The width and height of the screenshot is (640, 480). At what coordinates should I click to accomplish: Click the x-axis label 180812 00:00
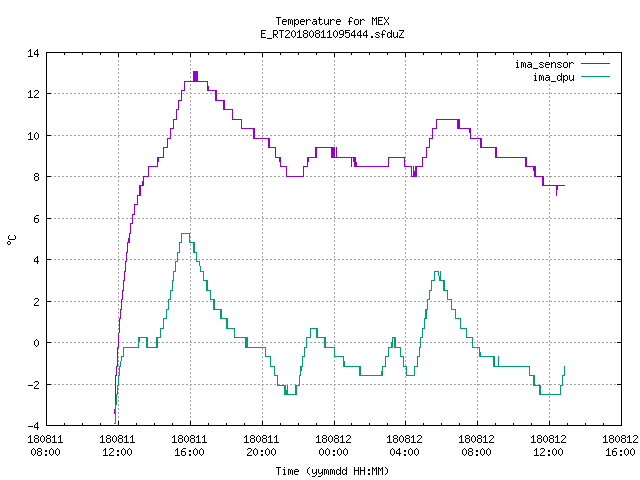click(334, 446)
